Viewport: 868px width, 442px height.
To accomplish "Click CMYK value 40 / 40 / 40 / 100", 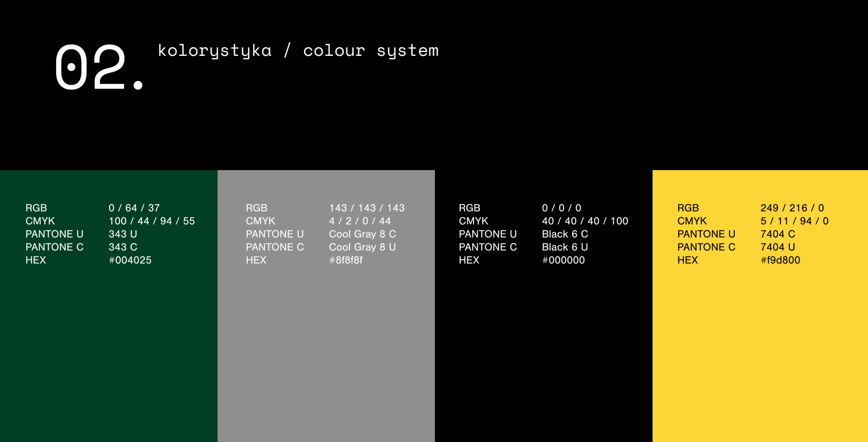I will [585, 221].
